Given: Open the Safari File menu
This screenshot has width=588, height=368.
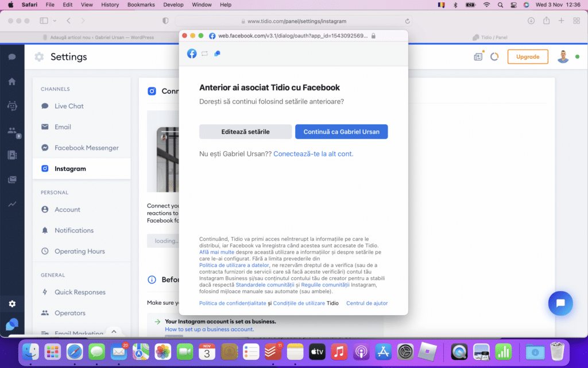Looking at the screenshot, I should 50,5.
